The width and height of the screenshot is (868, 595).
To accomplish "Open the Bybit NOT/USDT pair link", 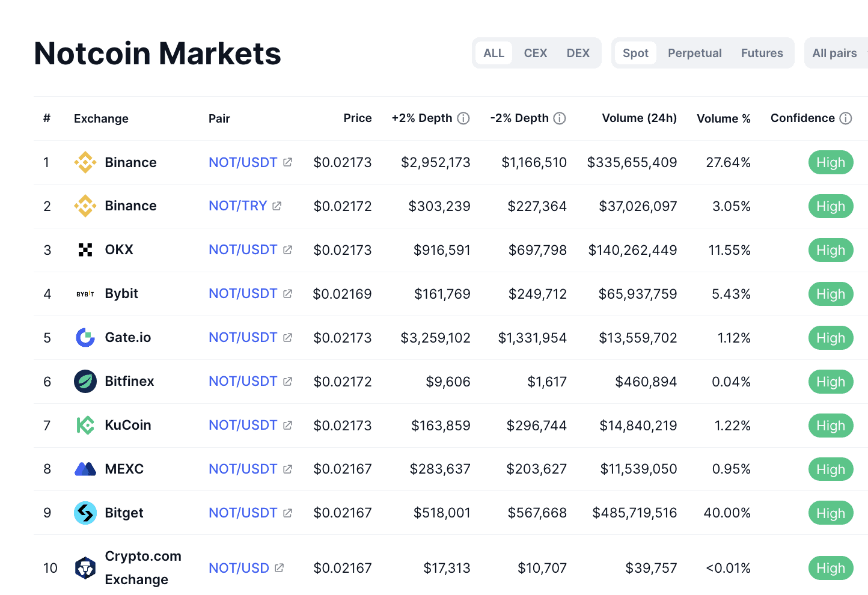I will [243, 294].
